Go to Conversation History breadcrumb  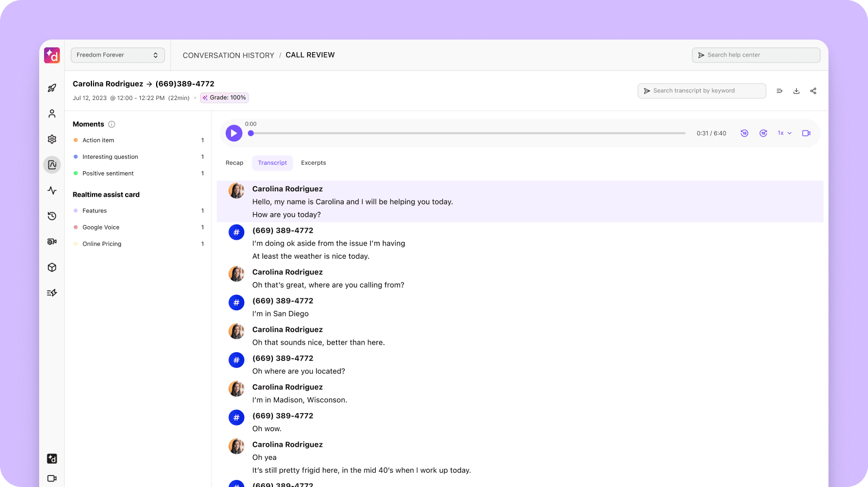coord(228,55)
